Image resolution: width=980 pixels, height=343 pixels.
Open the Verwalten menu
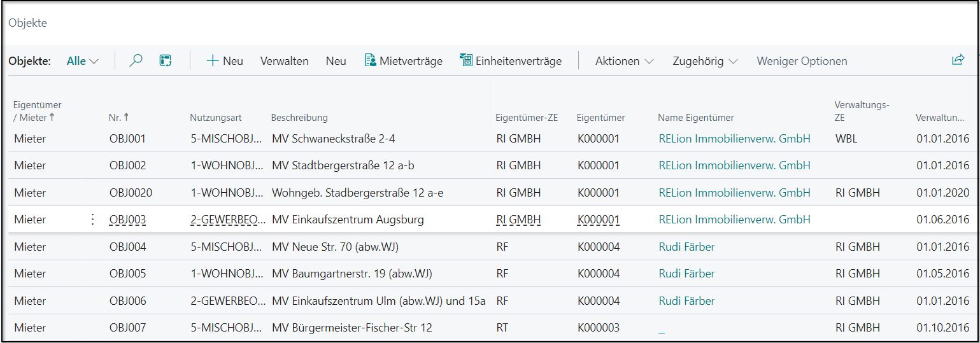point(284,61)
